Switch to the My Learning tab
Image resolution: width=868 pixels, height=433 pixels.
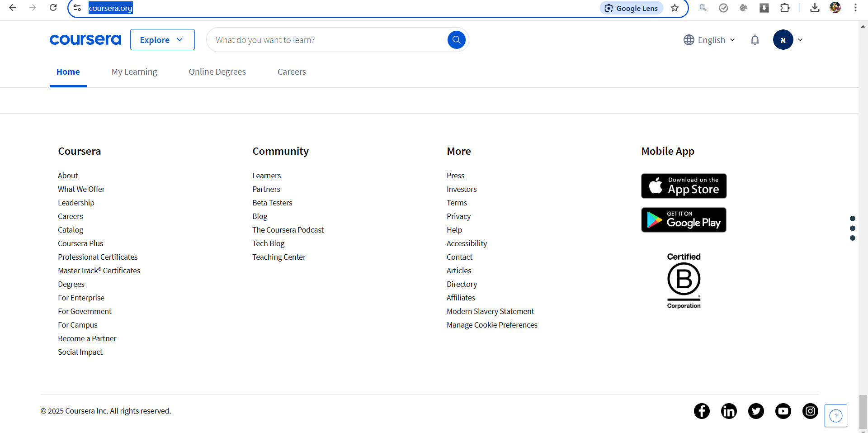coord(134,72)
